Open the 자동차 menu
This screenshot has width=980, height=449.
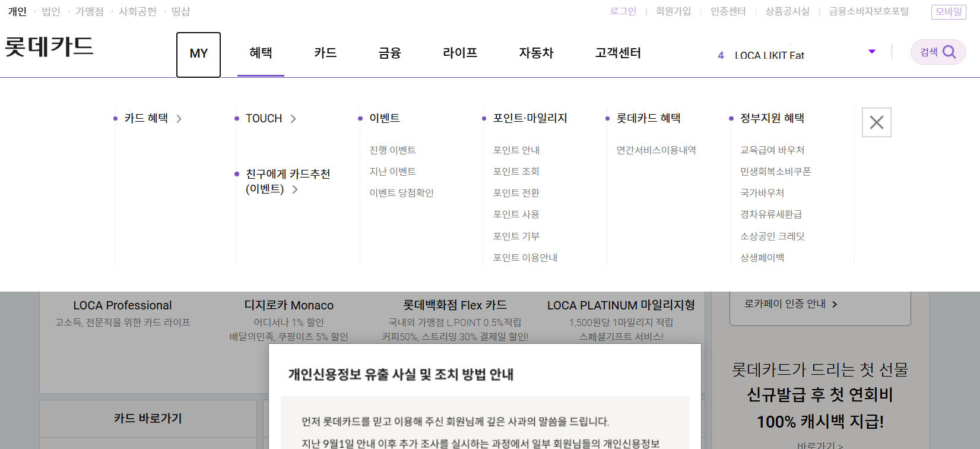[536, 53]
